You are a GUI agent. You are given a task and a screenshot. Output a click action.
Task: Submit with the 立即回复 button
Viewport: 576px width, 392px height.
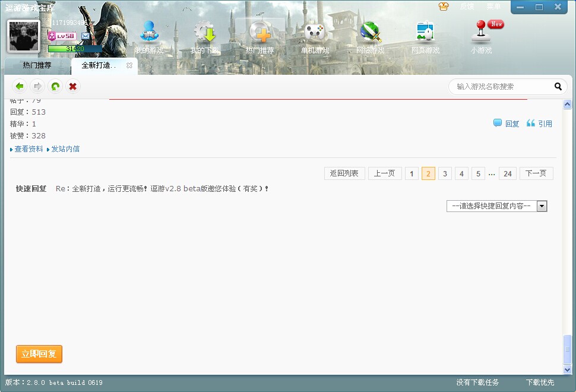pyautogui.click(x=39, y=354)
